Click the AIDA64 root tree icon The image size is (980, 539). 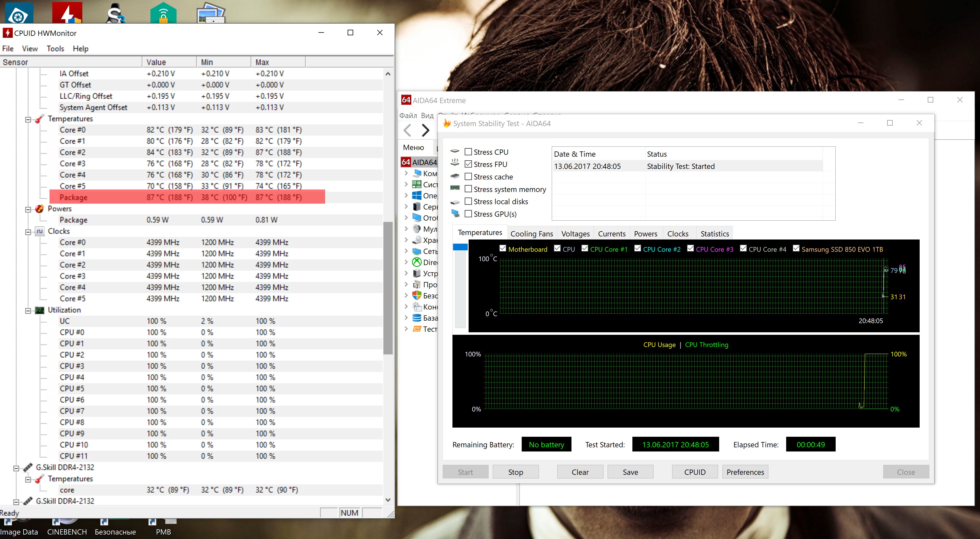click(406, 162)
